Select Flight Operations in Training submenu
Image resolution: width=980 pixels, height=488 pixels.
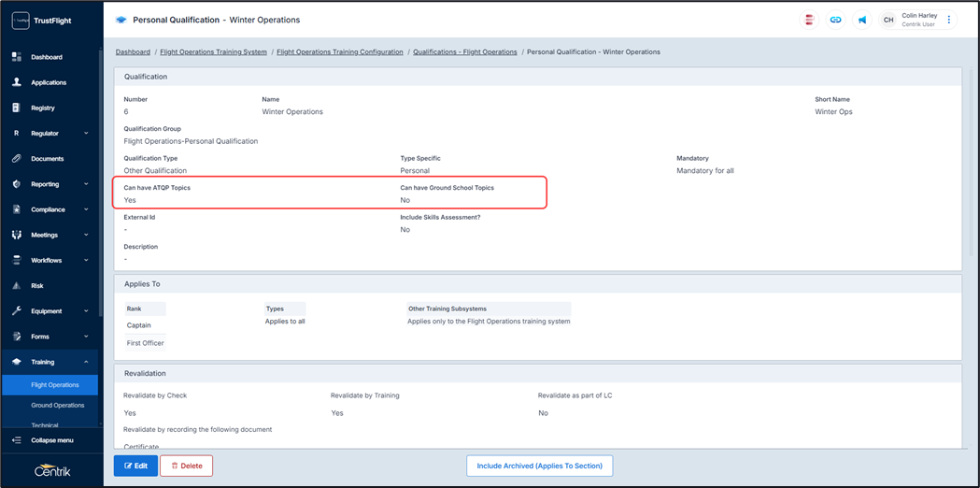[55, 385]
